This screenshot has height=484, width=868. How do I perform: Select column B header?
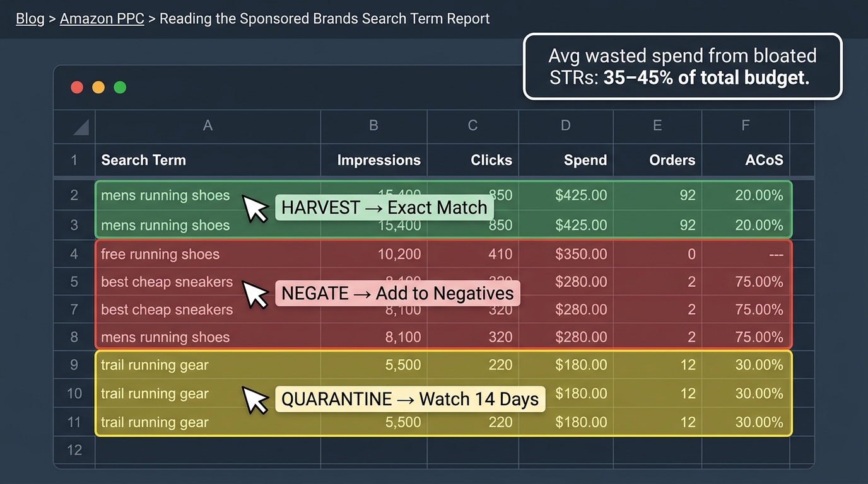373,126
